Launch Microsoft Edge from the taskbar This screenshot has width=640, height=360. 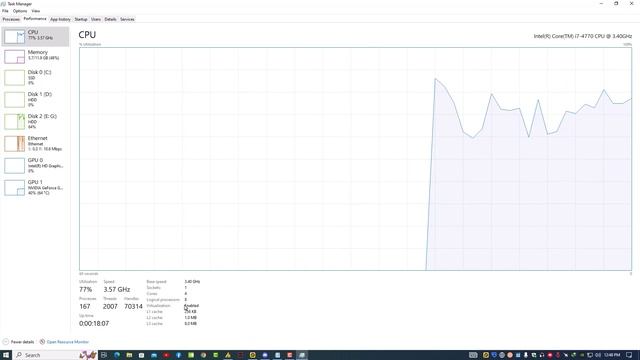117,355
